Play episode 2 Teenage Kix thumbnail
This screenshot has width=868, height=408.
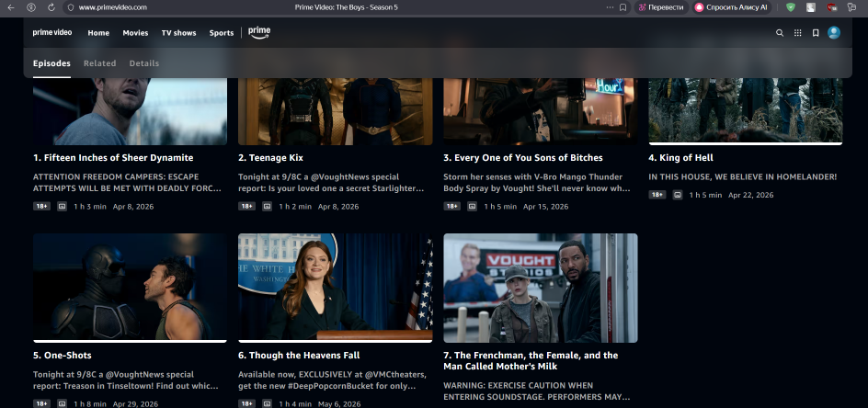[336, 111]
